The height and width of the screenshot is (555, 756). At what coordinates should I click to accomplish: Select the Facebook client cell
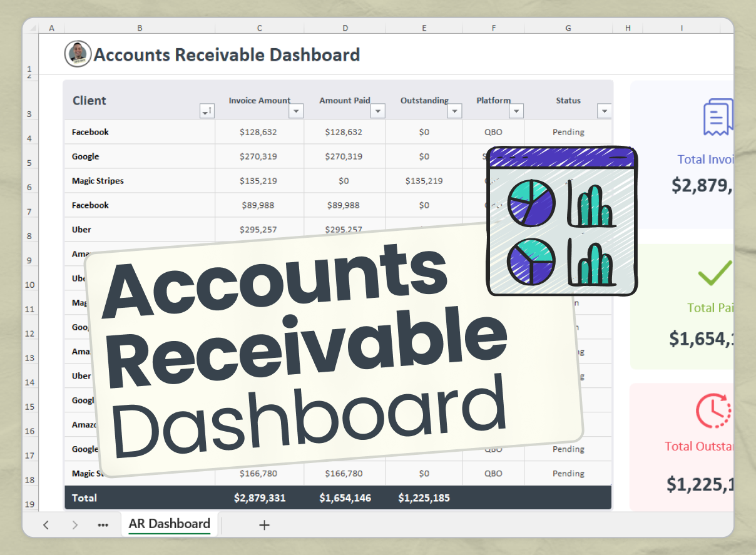click(91, 132)
